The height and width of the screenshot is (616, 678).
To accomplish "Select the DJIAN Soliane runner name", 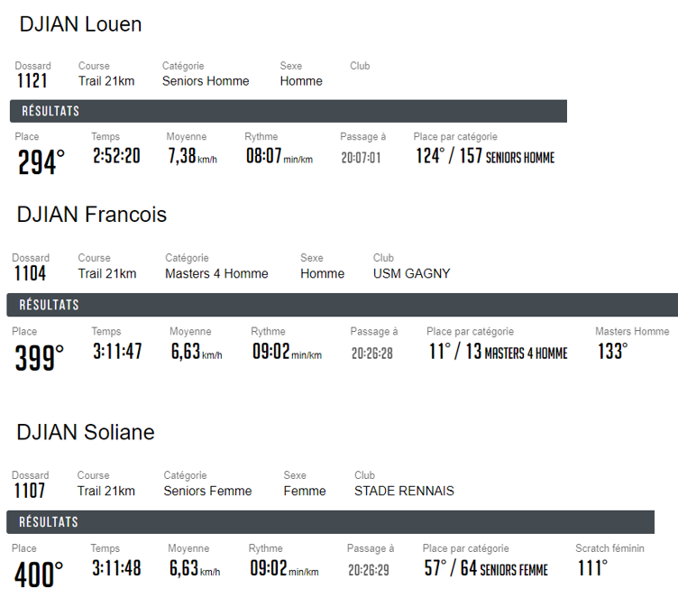I will tap(86, 433).
